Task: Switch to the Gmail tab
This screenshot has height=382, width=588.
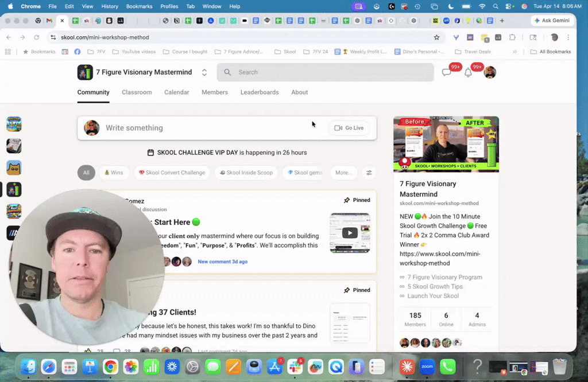Action: point(49,21)
